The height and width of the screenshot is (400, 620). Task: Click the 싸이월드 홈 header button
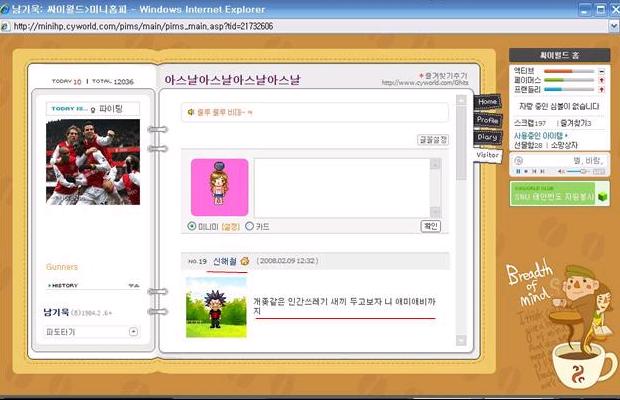(x=559, y=55)
